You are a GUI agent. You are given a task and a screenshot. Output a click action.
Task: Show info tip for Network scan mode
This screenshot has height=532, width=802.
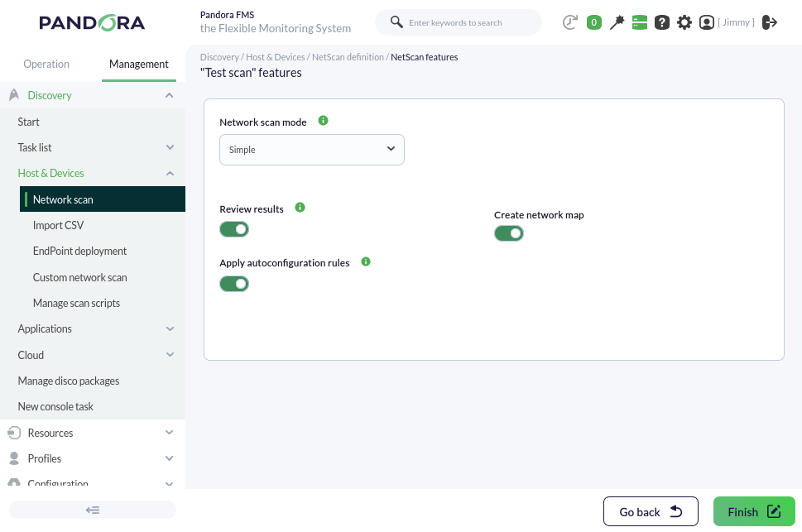click(x=324, y=120)
